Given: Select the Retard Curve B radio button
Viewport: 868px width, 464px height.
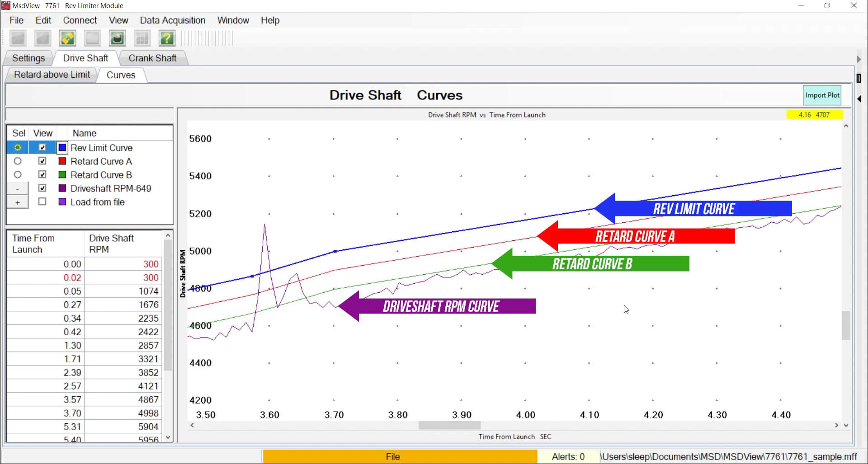Looking at the screenshot, I should pos(18,174).
